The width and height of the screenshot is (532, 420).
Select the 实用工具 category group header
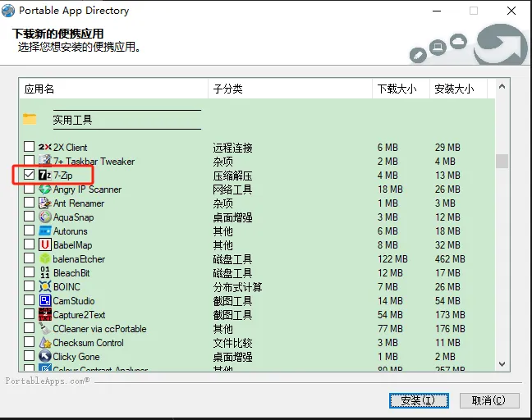[72, 120]
